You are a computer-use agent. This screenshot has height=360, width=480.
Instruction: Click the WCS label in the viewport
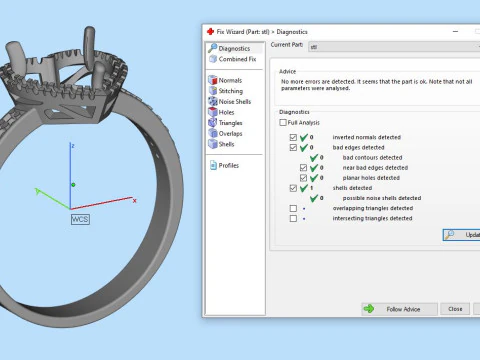tap(80, 219)
